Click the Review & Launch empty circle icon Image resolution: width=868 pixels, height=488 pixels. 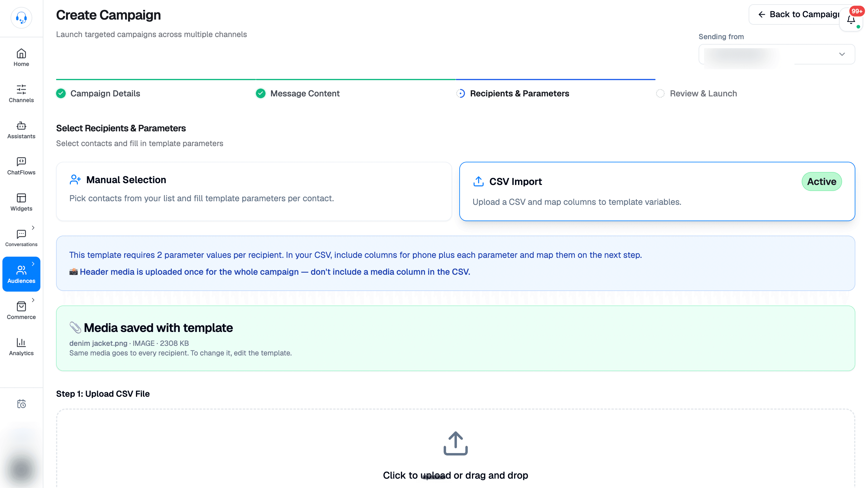point(660,93)
